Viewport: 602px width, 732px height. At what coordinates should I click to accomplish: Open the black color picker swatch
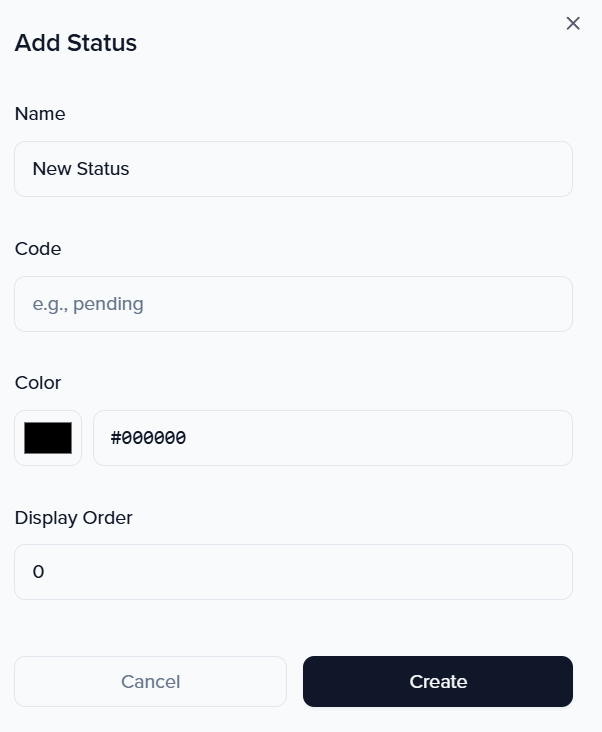click(x=48, y=438)
